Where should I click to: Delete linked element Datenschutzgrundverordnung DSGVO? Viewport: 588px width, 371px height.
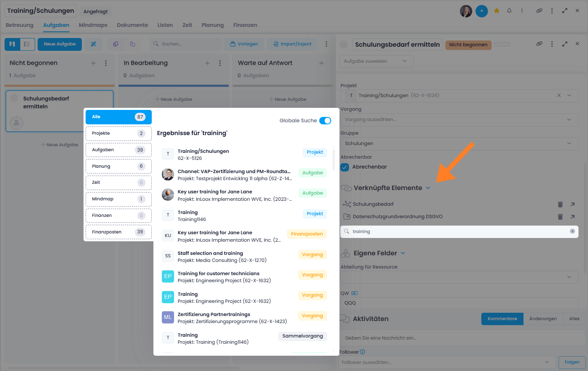pyautogui.click(x=560, y=216)
